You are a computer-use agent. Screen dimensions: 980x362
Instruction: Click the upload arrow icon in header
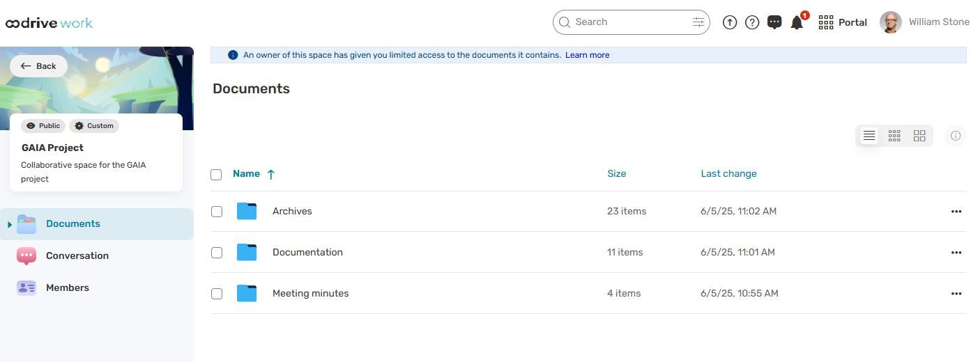[x=730, y=22]
